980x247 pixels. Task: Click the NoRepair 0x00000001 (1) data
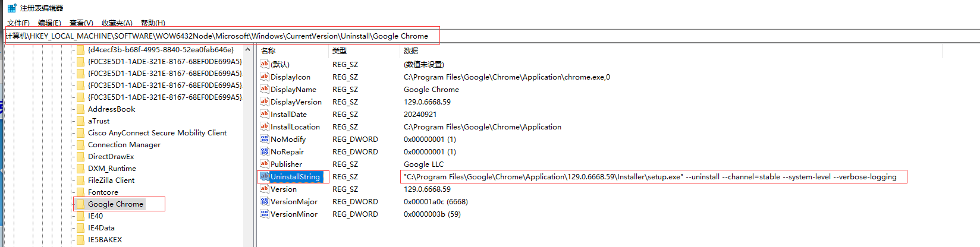tap(430, 152)
